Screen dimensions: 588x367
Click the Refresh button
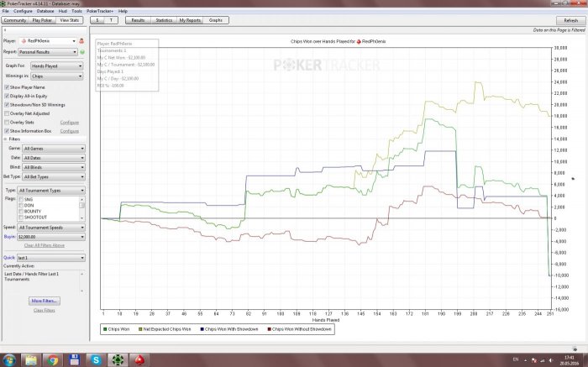570,20
